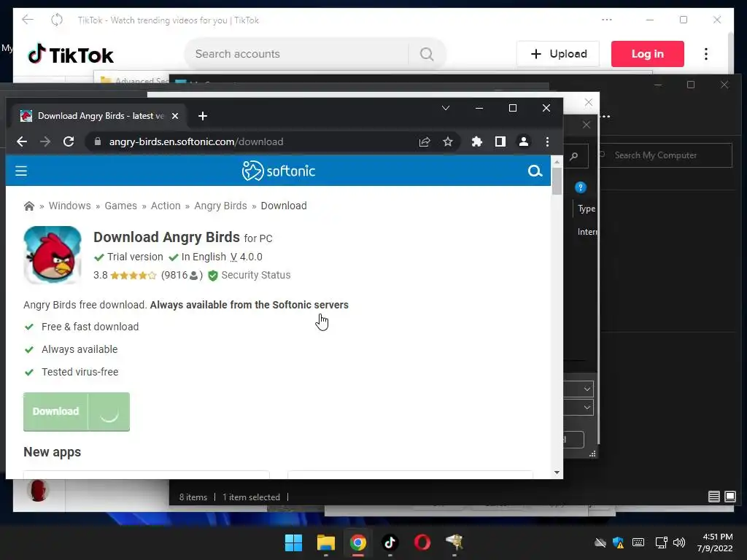Screen dimensions: 747x560
Task: Switch File Explorer to details view
Action: (x=713, y=497)
